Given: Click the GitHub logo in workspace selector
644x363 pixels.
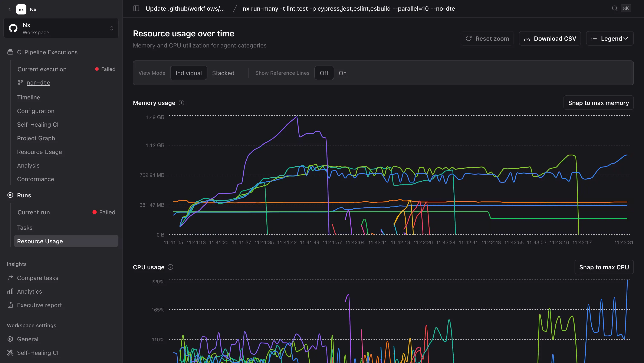Looking at the screenshot, I should click(13, 28).
